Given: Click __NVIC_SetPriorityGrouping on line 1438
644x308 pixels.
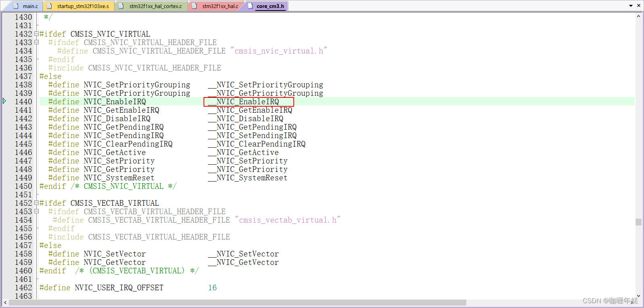Looking at the screenshot, I should pos(266,85).
